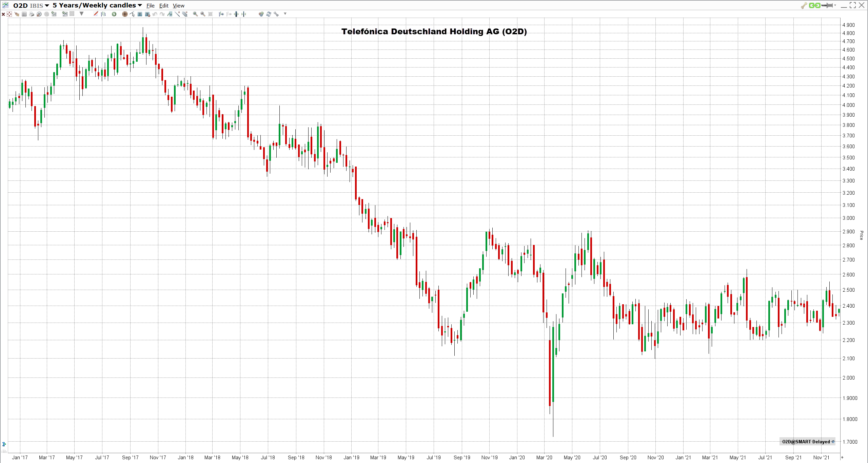Image resolution: width=868 pixels, height=463 pixels.
Task: Click the green dollar sign icon
Action: [x=114, y=14]
